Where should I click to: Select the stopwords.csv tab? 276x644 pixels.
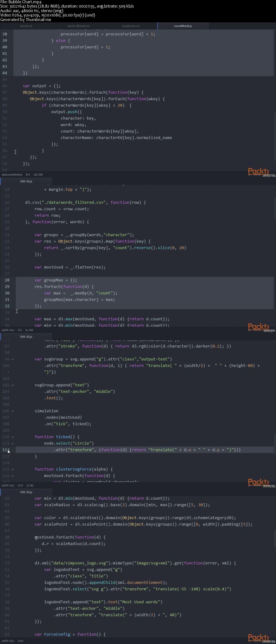coord(131,26)
